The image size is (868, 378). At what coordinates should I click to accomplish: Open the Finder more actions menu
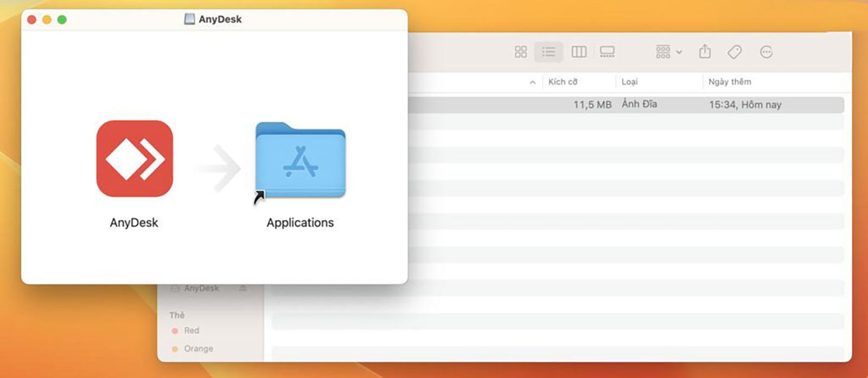click(x=766, y=52)
